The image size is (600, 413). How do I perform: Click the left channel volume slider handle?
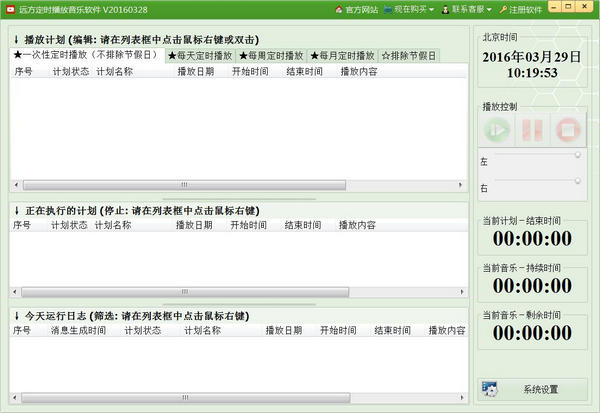pos(577,155)
